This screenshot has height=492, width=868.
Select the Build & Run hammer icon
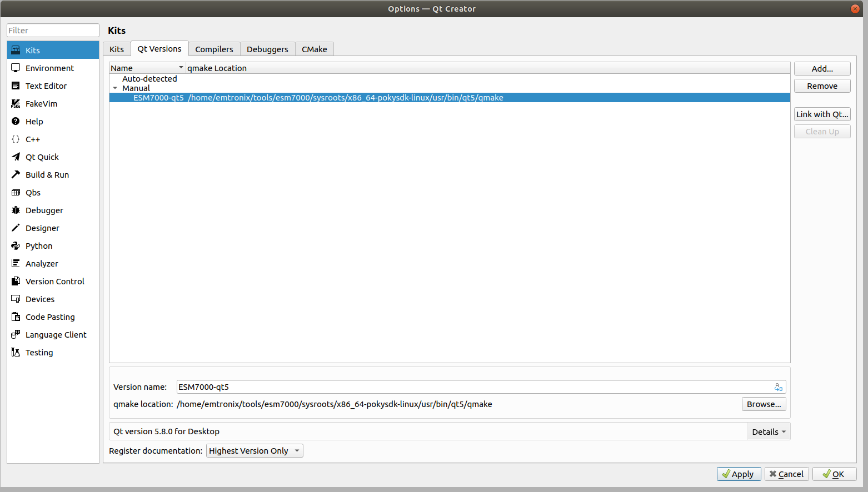pyautogui.click(x=16, y=174)
